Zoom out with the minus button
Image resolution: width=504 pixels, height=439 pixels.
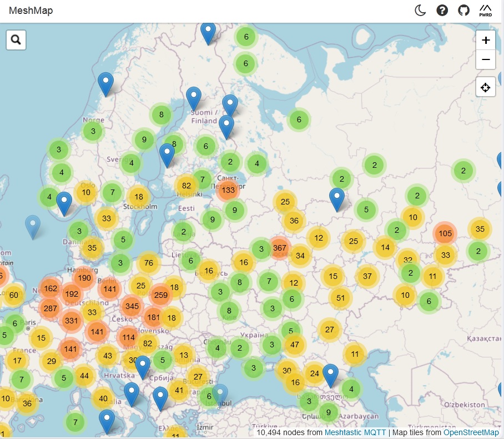(x=486, y=59)
